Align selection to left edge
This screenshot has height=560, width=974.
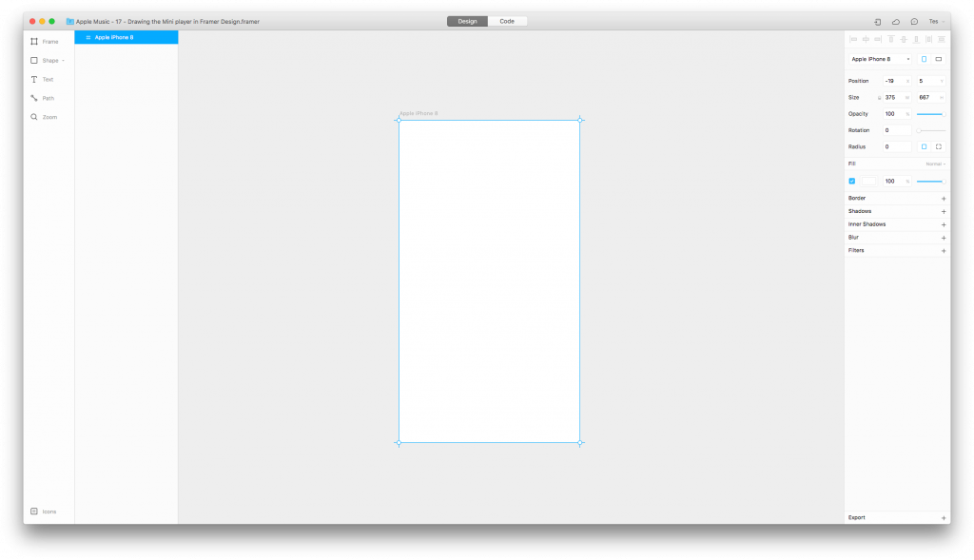pos(853,39)
